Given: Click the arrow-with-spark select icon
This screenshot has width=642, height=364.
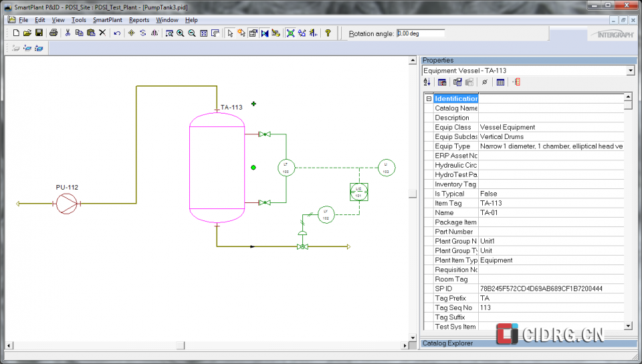Looking at the screenshot, I should (x=241, y=33).
